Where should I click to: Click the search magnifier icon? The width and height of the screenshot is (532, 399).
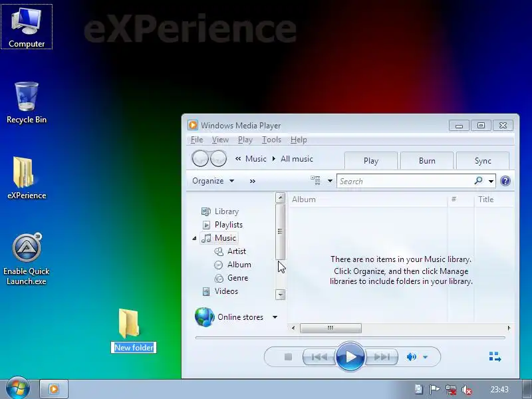(478, 181)
